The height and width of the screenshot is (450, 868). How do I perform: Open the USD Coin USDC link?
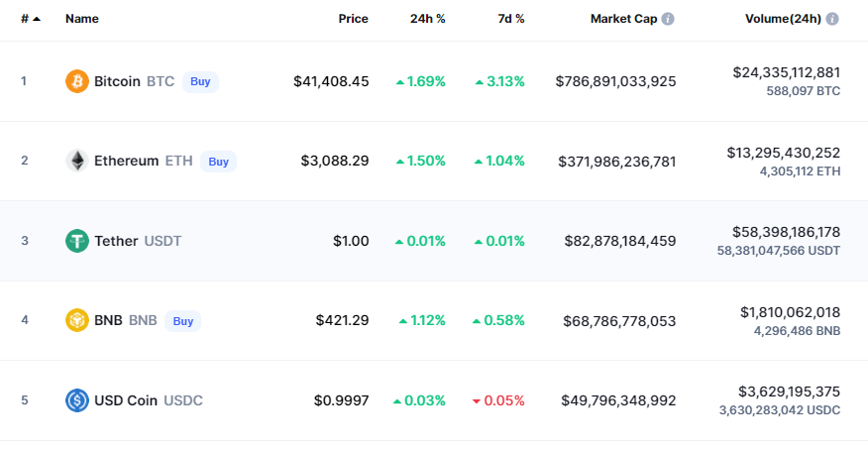coord(149,400)
